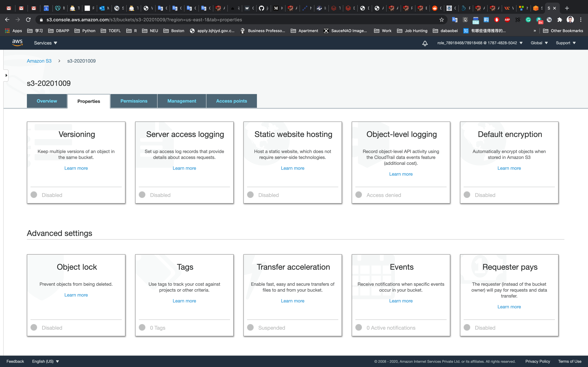
Task: Bookmark page with the star icon
Action: tap(441, 20)
